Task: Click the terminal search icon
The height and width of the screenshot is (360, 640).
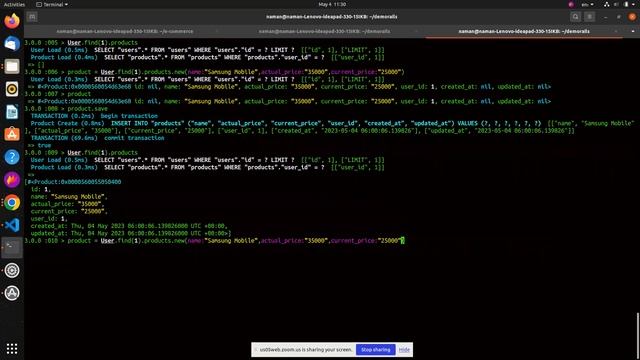Action: click(x=576, y=17)
